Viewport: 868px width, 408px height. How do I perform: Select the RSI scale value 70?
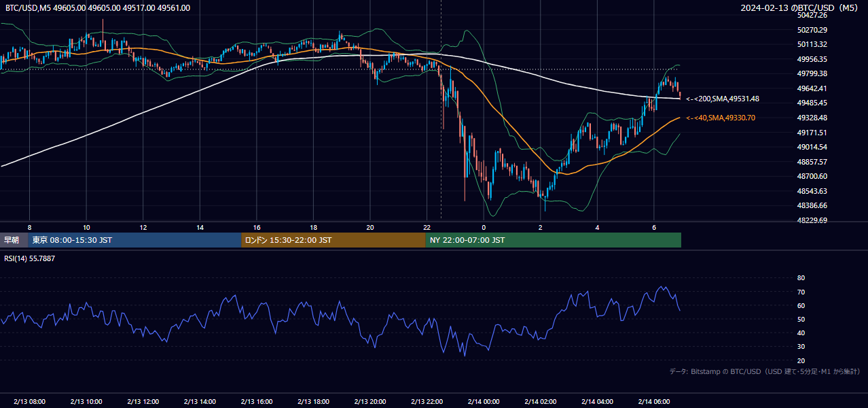click(801, 292)
